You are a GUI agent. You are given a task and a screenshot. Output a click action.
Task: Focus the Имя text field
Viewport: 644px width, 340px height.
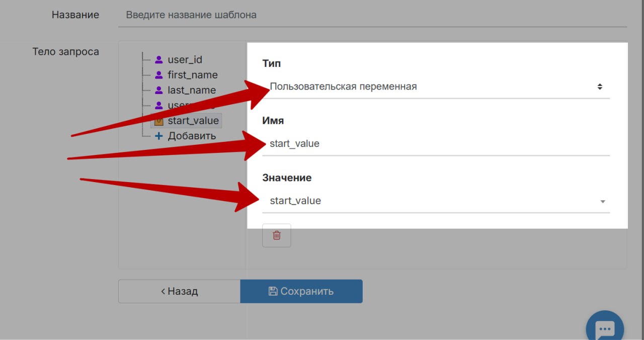436,144
